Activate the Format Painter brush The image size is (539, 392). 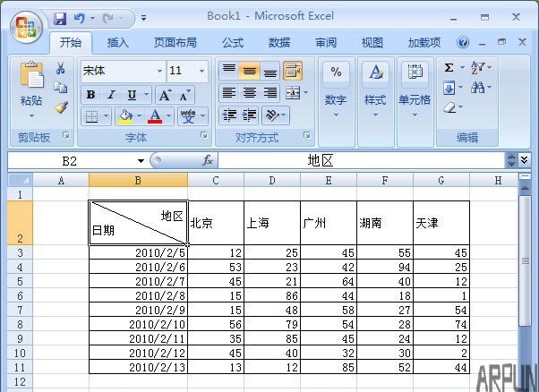61,107
